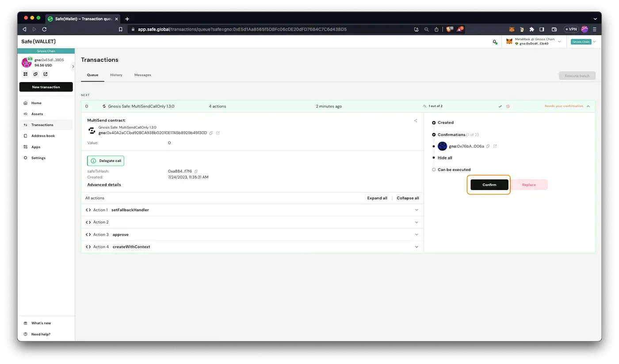Switch to the History tab
Viewport: 619px width, 364px height.
[116, 75]
